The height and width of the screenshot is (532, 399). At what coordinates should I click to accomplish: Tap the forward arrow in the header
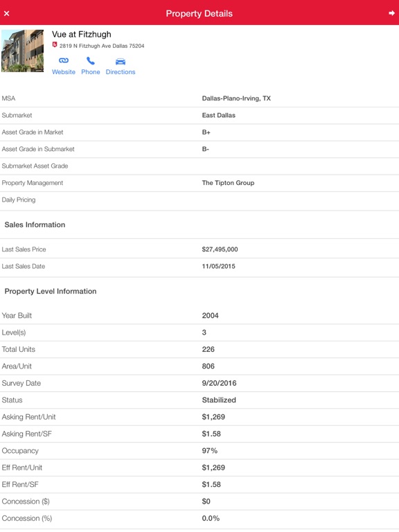pyautogui.click(x=391, y=13)
